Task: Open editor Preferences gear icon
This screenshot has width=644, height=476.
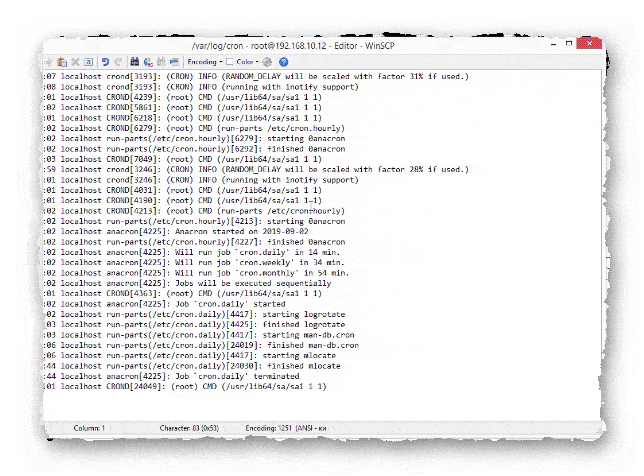Action: tap(267, 61)
